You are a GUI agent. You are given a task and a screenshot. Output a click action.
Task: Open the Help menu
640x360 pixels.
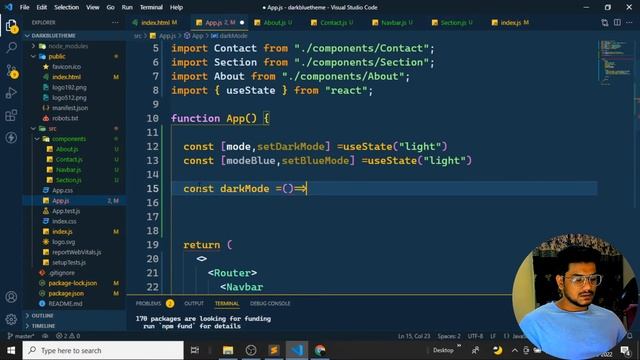(176, 7)
